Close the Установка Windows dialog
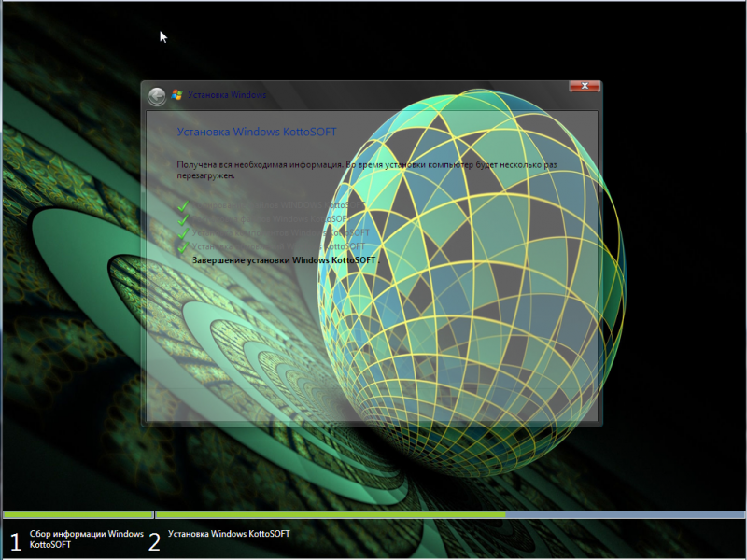Image resolution: width=747 pixels, height=560 pixels. click(x=585, y=86)
